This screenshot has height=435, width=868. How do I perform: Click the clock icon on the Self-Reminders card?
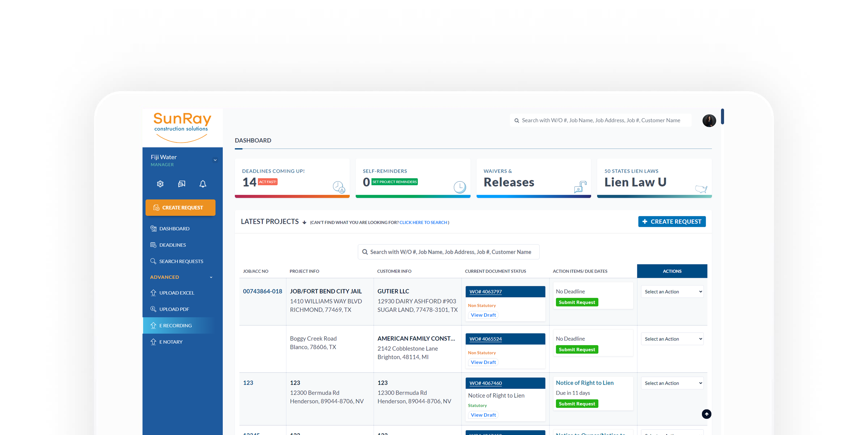click(x=460, y=187)
